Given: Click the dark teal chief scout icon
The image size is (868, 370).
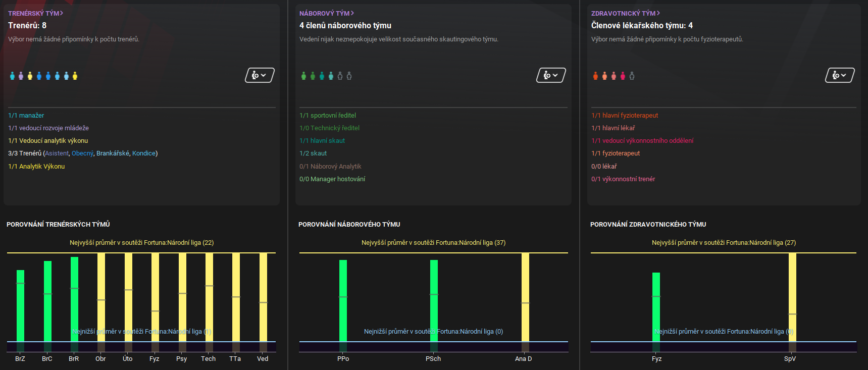Looking at the screenshot, I should click(322, 76).
